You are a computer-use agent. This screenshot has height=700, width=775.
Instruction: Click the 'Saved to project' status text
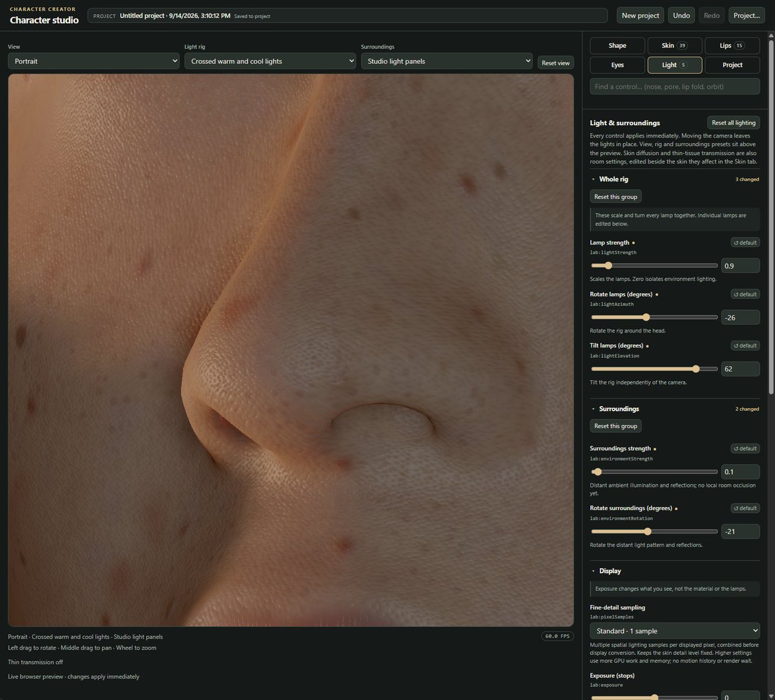pos(252,15)
